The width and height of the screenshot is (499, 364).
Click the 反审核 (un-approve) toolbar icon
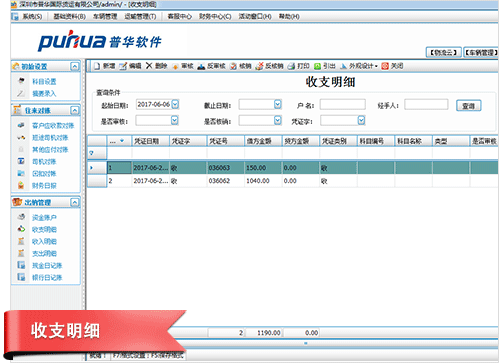coord(201,66)
